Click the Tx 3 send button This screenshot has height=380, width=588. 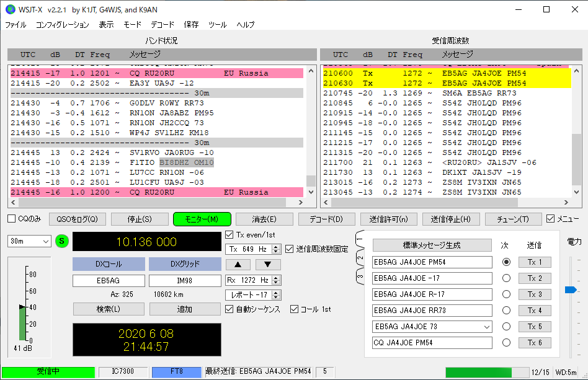click(535, 294)
